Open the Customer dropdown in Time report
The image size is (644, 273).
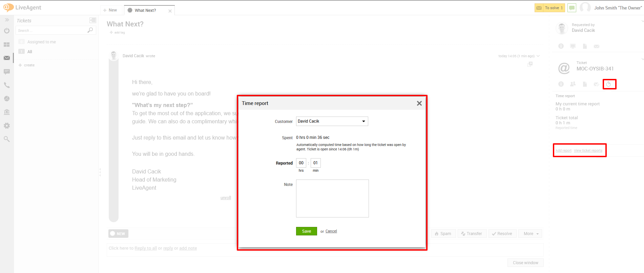point(332,121)
